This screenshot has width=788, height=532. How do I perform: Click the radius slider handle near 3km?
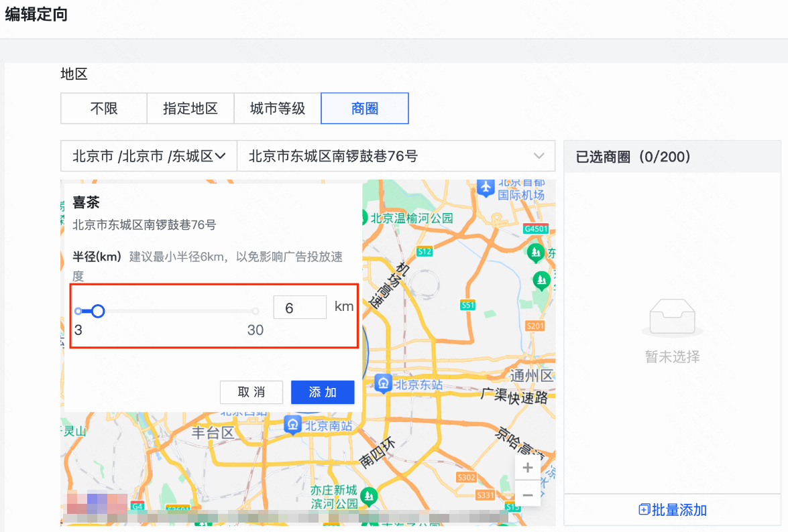[x=98, y=311]
